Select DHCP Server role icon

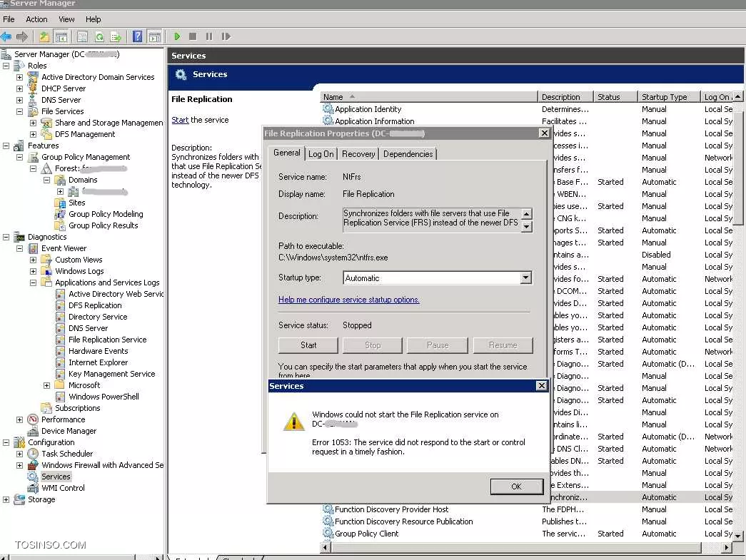click(x=33, y=88)
